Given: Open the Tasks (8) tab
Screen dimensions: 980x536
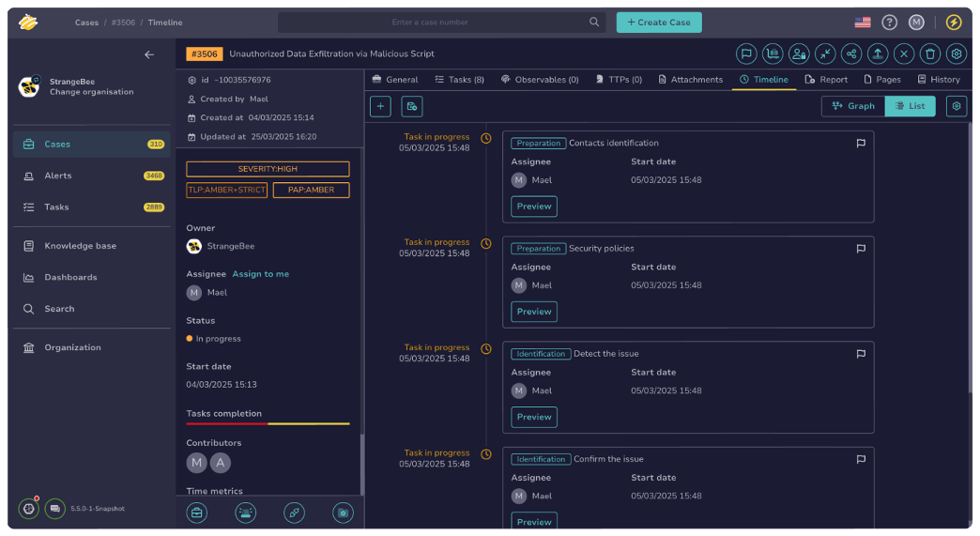Looking at the screenshot, I should 459,80.
